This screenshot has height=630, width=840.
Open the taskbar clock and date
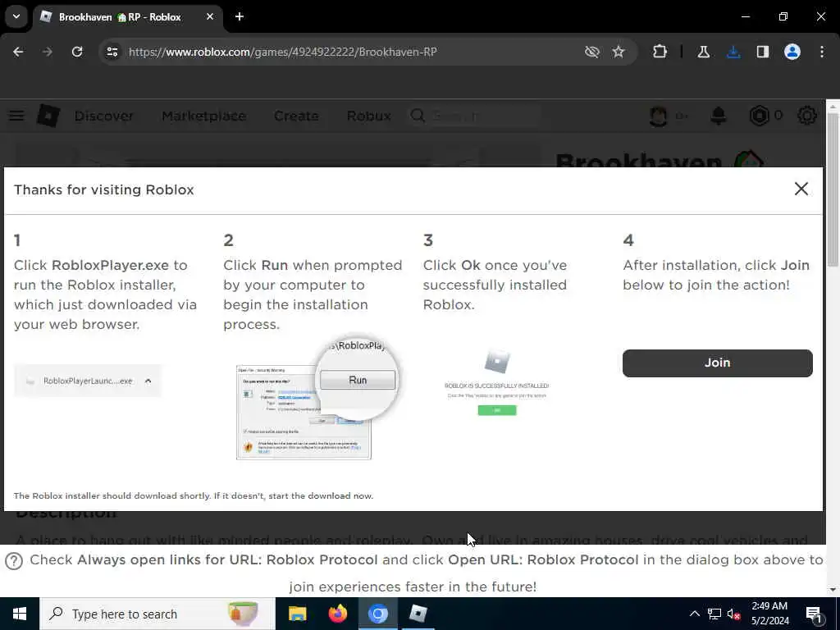click(769, 614)
